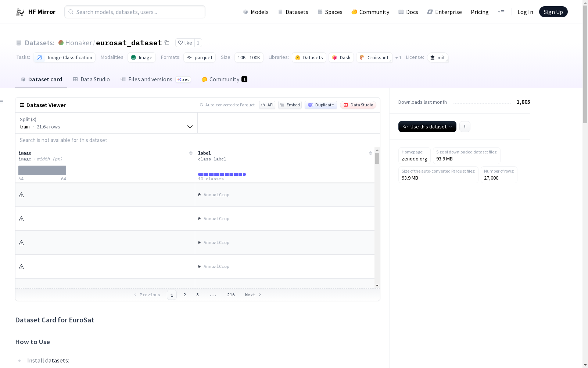This screenshot has height=368, width=588.
Task: Click the warning icon in the fourth image row
Action: tap(21, 266)
